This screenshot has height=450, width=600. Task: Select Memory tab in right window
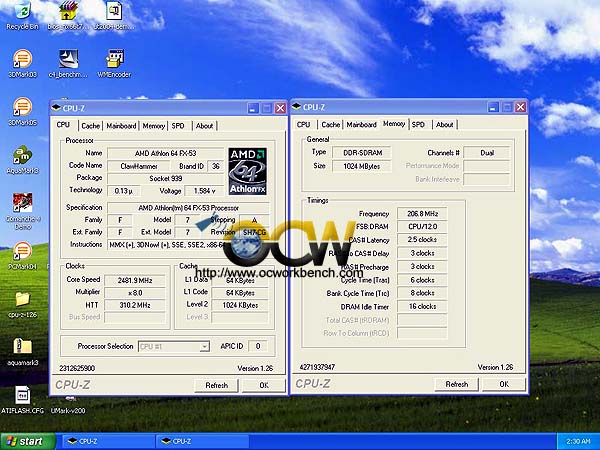[x=394, y=124]
